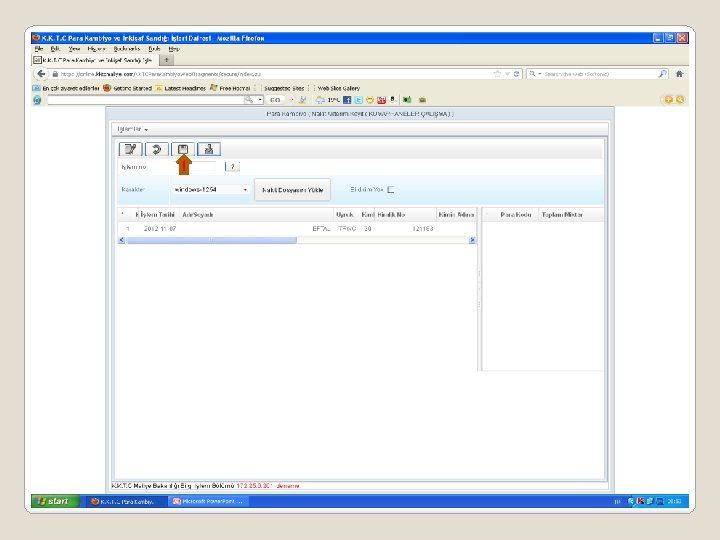Viewport: 720px width, 540px height.
Task: Click the question mark lookup button
Action: click(232, 167)
